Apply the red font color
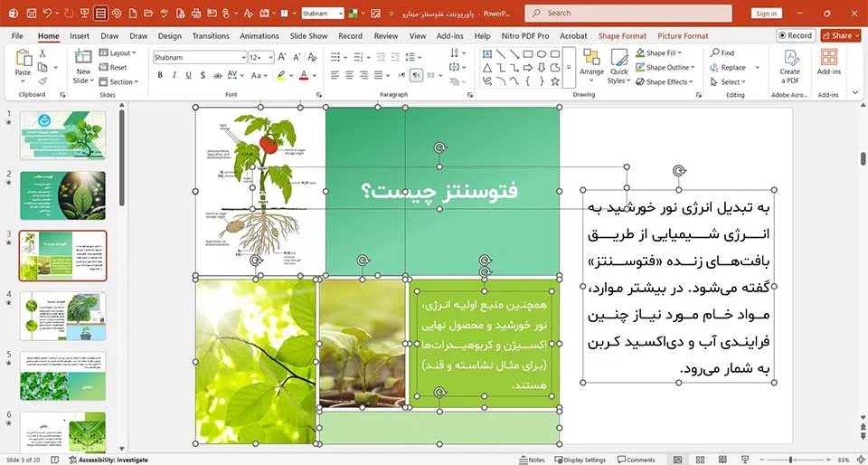868x465 pixels. pos(304,75)
